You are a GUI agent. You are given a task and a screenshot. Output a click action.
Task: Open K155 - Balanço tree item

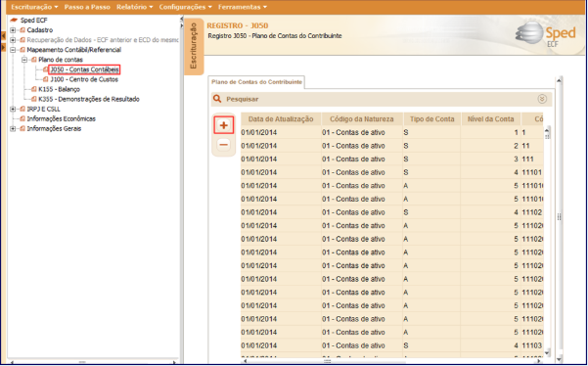(x=59, y=89)
